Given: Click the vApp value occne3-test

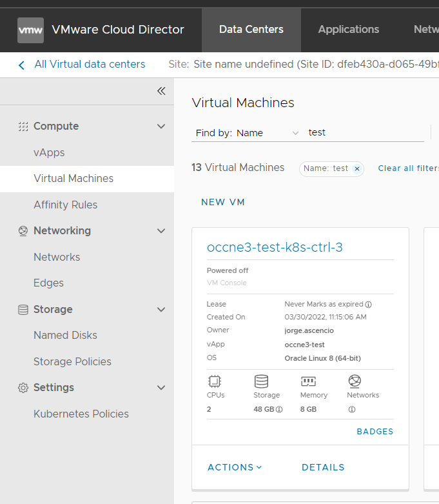Looking at the screenshot, I should [x=304, y=345].
